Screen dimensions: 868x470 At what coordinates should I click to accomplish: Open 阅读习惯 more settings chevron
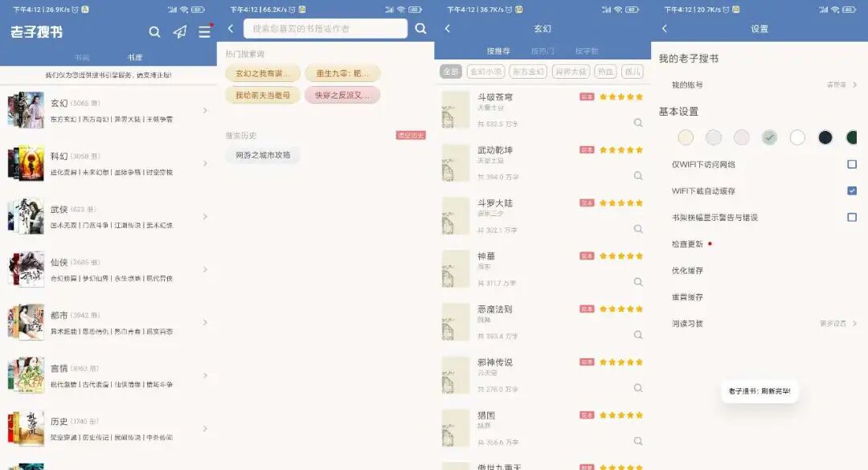pos(854,323)
